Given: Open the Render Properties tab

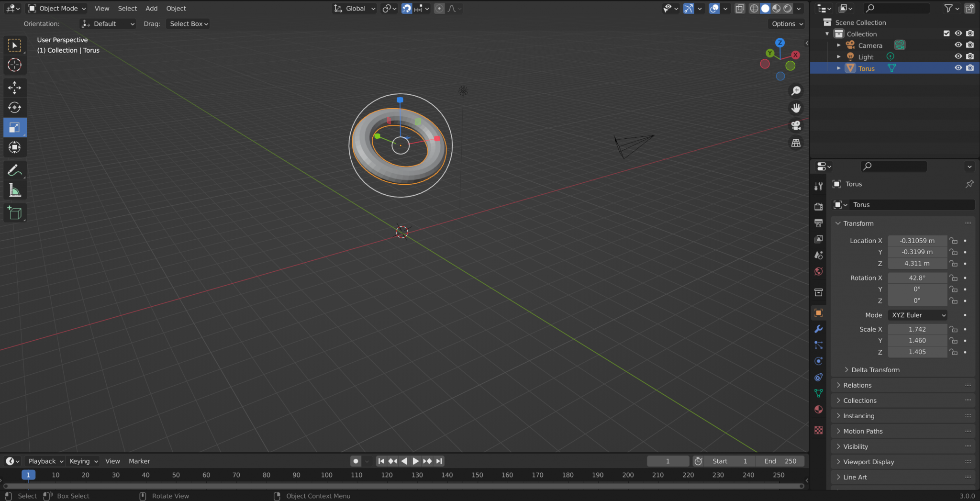Looking at the screenshot, I should (x=818, y=206).
